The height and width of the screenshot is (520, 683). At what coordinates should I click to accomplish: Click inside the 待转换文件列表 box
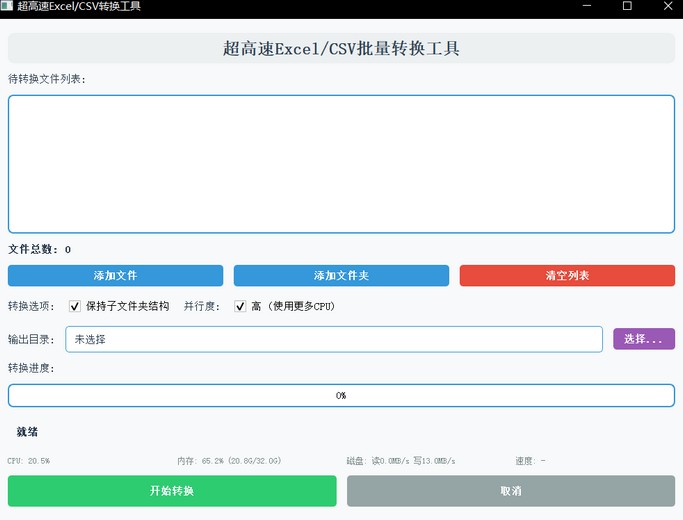[x=341, y=164]
